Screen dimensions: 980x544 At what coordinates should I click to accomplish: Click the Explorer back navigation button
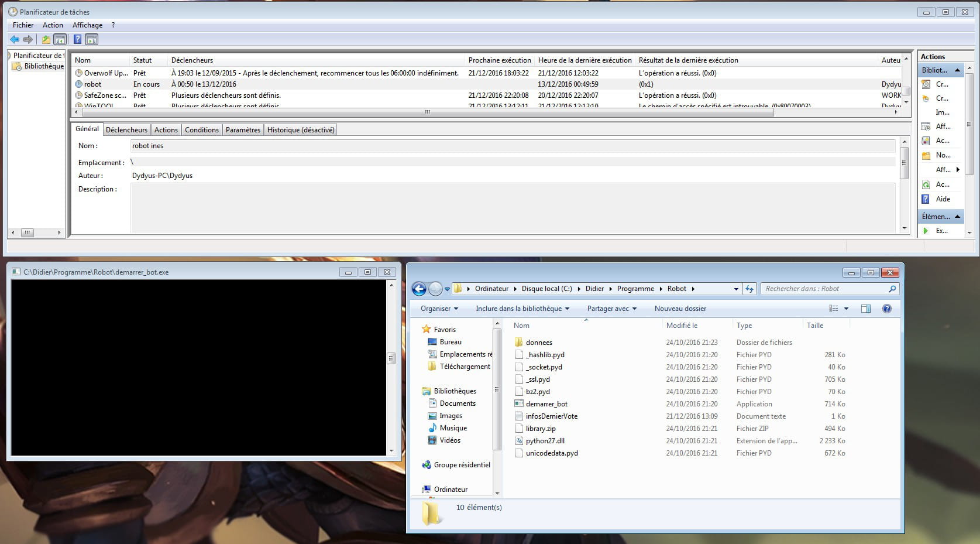pos(419,289)
